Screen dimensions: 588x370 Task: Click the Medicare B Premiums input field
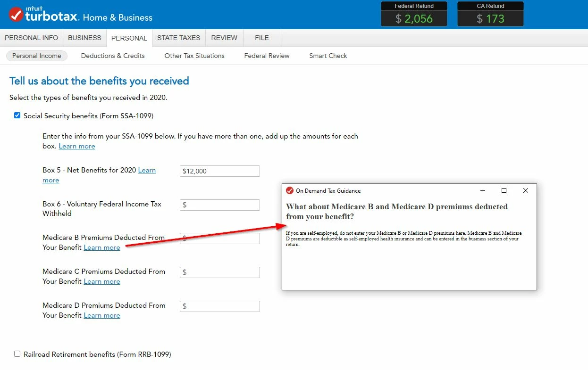point(220,238)
